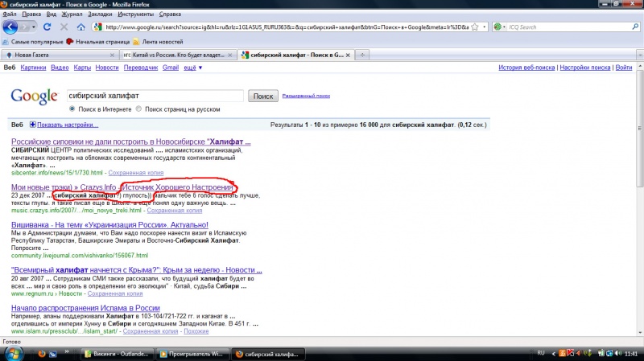Switch to the Китай vs Россия tab
This screenshot has height=361, width=644.
pyautogui.click(x=178, y=55)
